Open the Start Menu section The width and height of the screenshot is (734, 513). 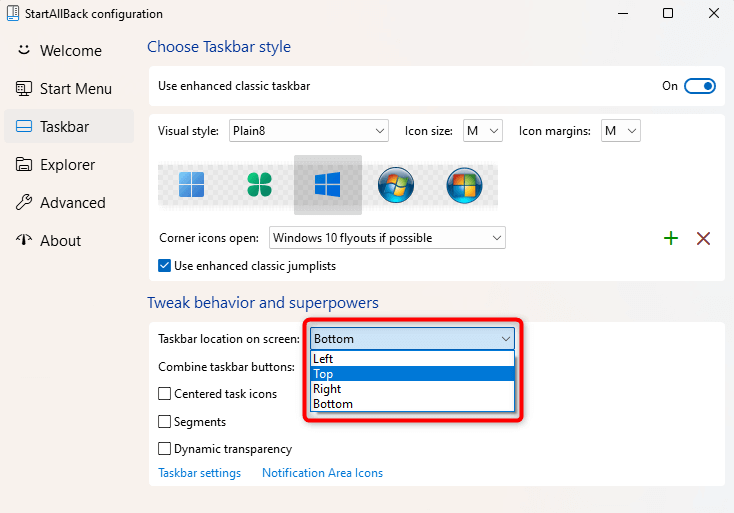click(75, 89)
